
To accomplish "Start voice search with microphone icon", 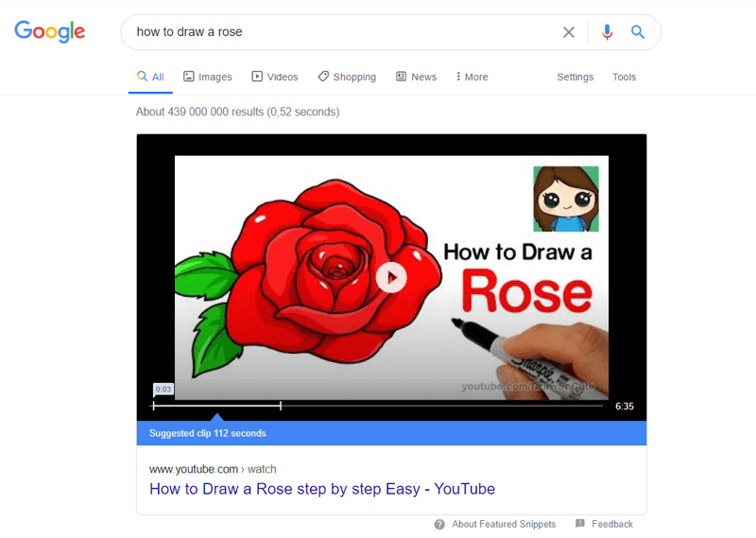I will 607,32.
